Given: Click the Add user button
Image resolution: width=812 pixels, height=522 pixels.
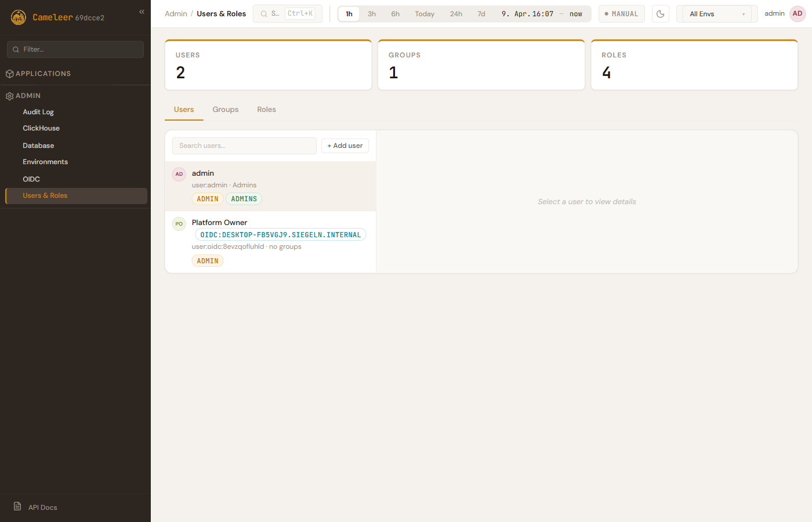Looking at the screenshot, I should 345,146.
